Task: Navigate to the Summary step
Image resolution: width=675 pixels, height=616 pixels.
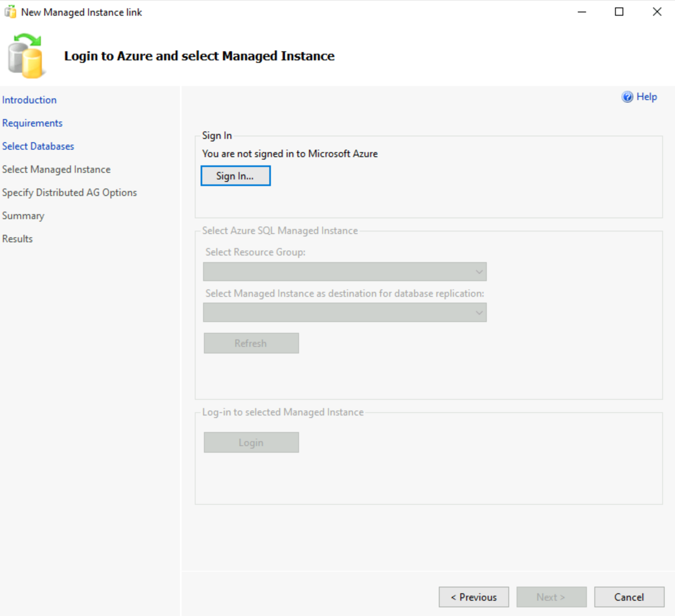Action: pyautogui.click(x=23, y=215)
